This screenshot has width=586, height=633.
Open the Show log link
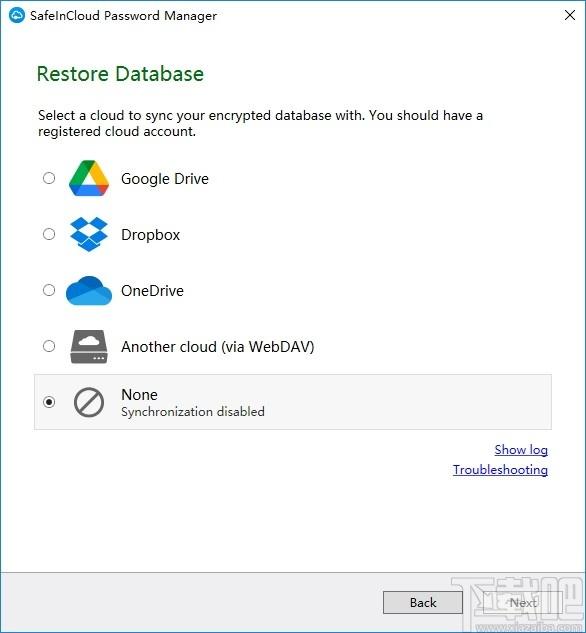521,450
